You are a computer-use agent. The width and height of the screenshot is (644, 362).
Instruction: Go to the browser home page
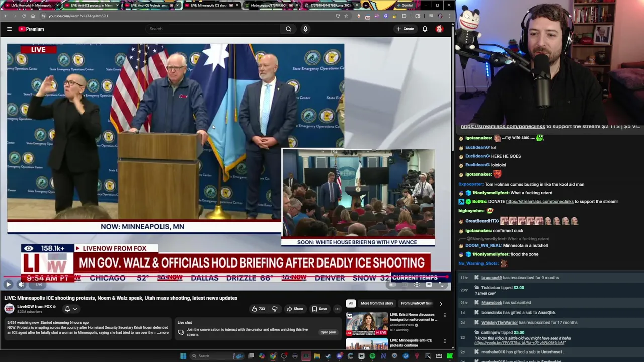(x=33, y=16)
